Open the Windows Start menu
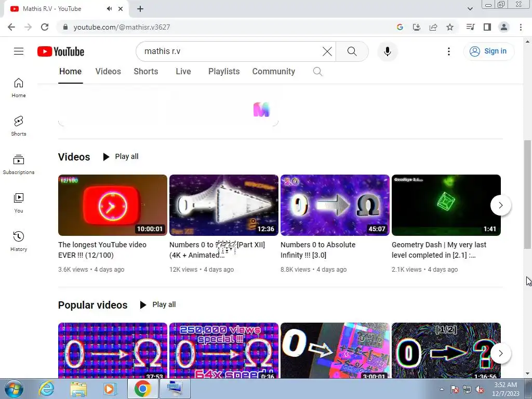The image size is (532, 399). pyautogui.click(x=14, y=389)
